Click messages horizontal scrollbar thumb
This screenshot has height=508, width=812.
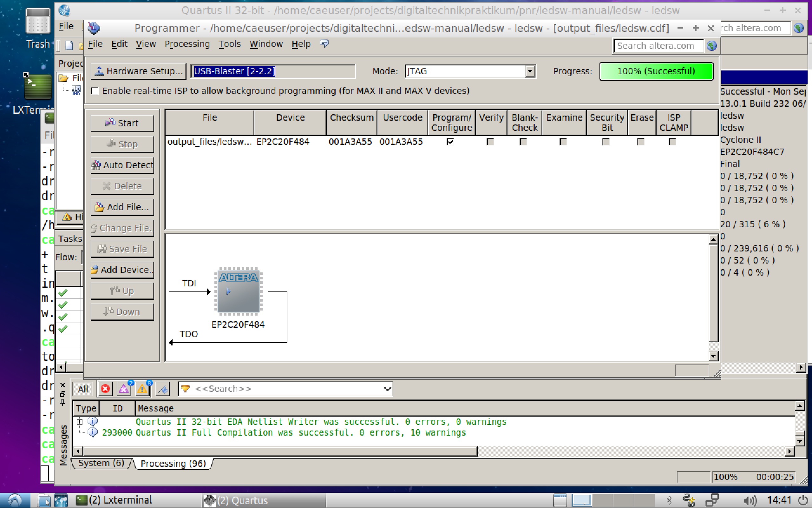tap(280, 451)
